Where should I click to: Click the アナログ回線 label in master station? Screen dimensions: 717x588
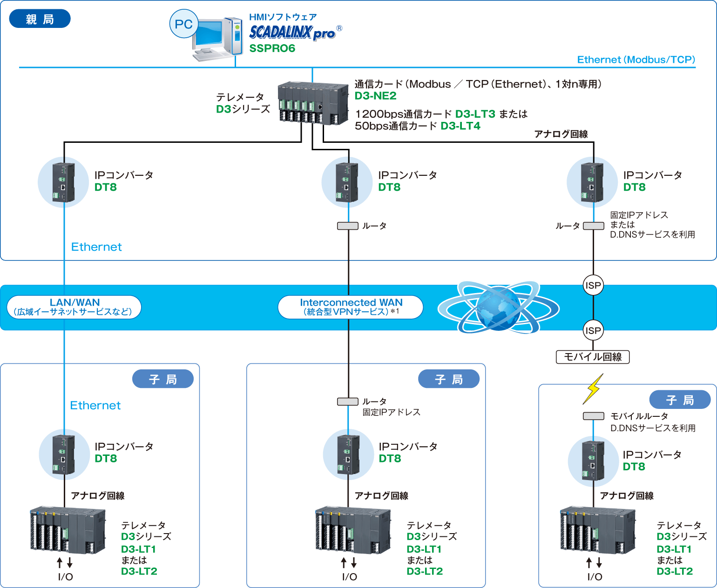tap(561, 134)
